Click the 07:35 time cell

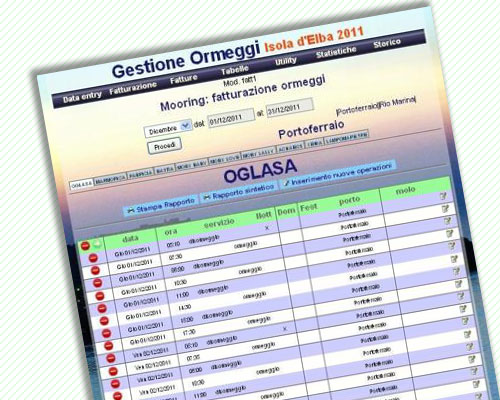click(193, 357)
